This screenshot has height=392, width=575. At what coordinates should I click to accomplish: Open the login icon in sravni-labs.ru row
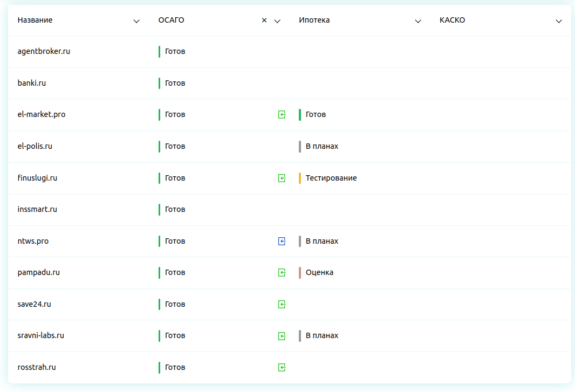tap(282, 336)
